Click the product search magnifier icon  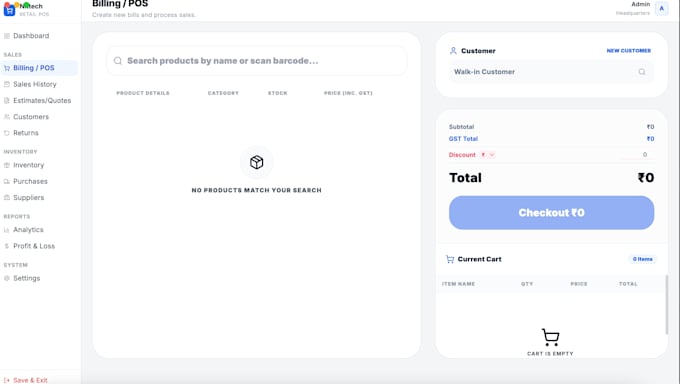tap(118, 61)
